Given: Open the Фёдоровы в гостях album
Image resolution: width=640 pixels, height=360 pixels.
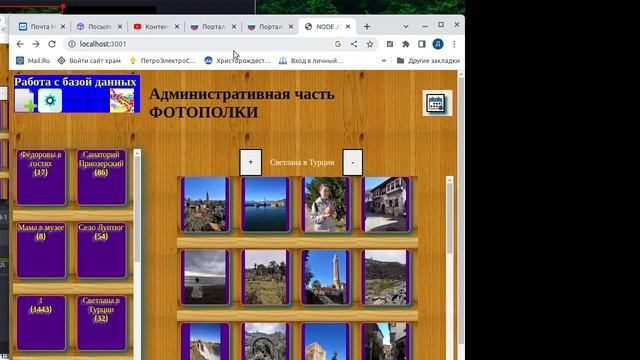Looking at the screenshot, I should (41, 177).
